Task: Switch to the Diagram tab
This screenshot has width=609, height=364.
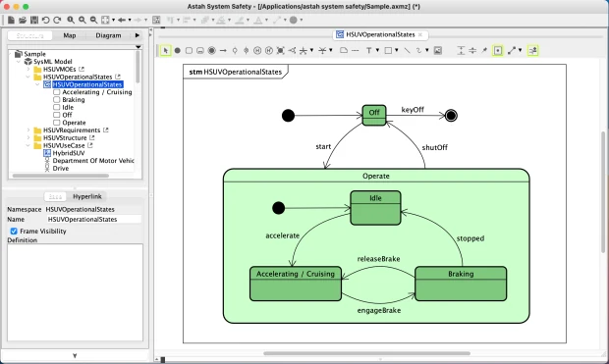Action: coord(108,35)
